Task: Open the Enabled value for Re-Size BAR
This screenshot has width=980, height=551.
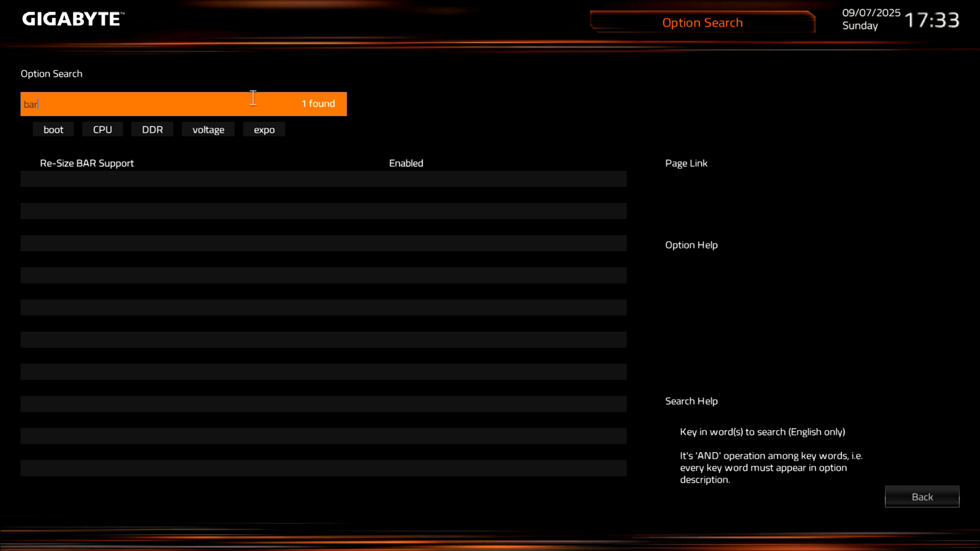Action: [x=406, y=163]
